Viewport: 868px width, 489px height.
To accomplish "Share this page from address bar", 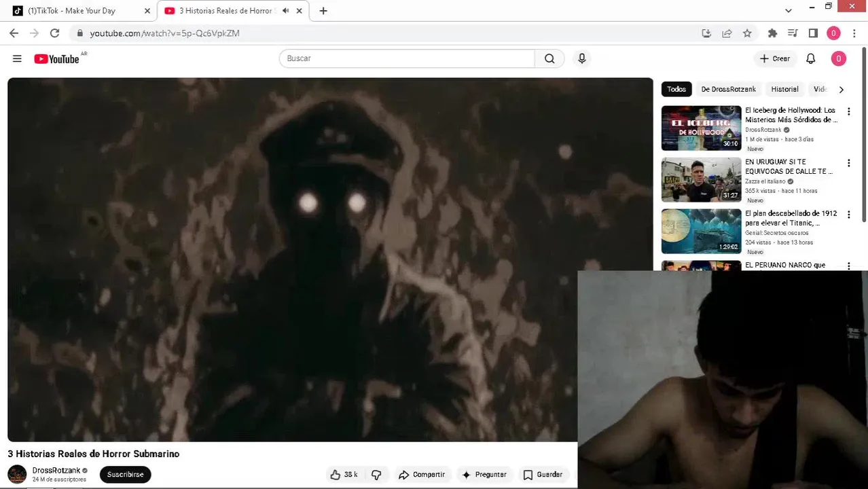I will (727, 33).
